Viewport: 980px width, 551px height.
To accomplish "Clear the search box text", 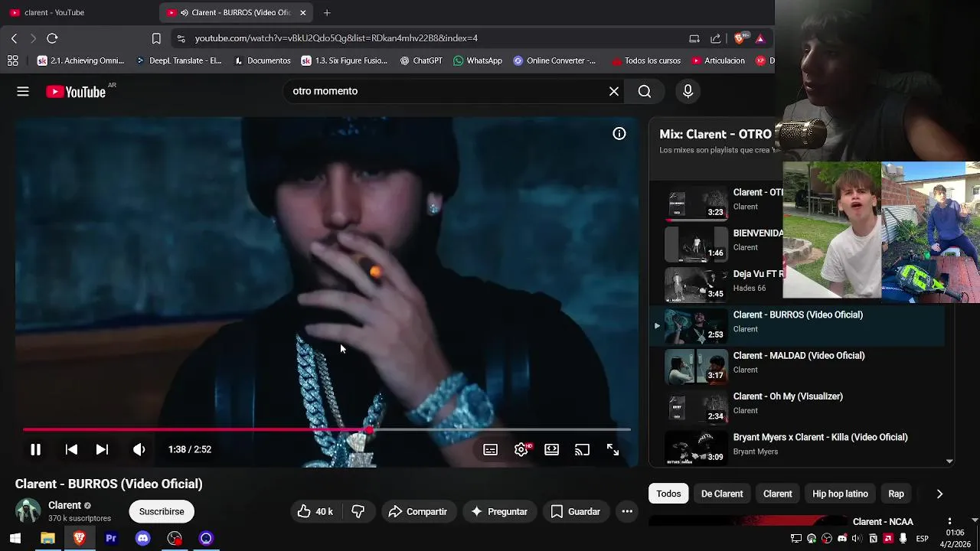I will 614,91.
